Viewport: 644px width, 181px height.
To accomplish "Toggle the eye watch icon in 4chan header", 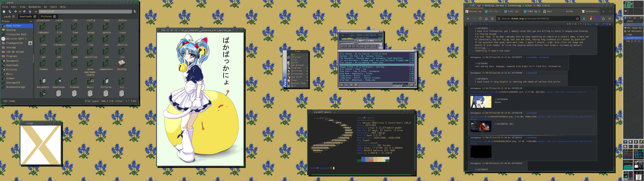I will (x=588, y=24).
